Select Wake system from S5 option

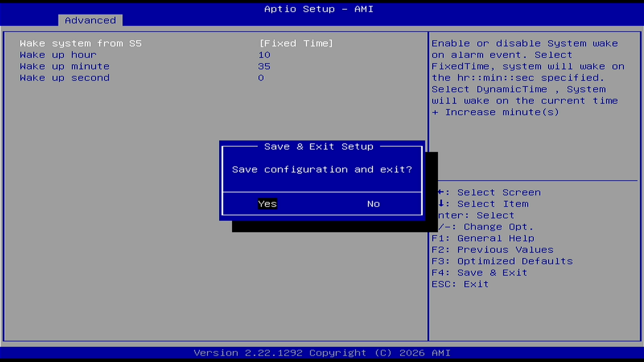pyautogui.click(x=80, y=43)
